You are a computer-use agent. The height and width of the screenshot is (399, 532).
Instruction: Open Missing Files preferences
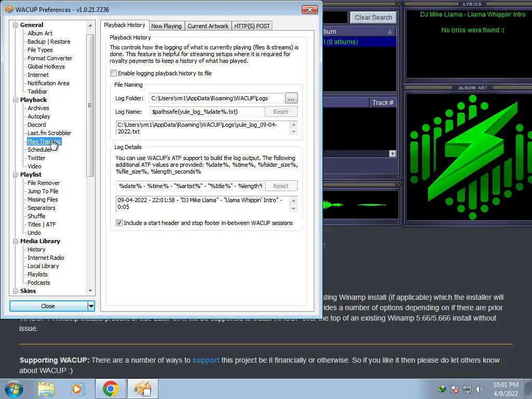tap(43, 199)
